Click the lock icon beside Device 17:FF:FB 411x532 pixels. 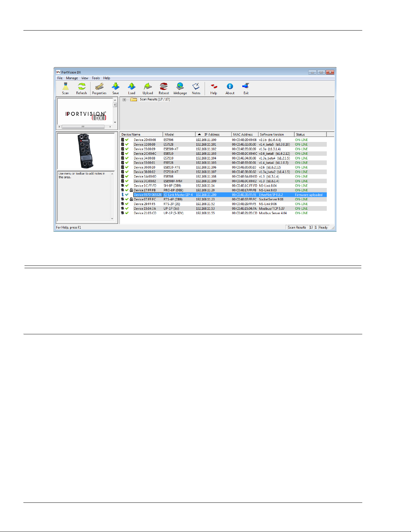tap(131, 190)
